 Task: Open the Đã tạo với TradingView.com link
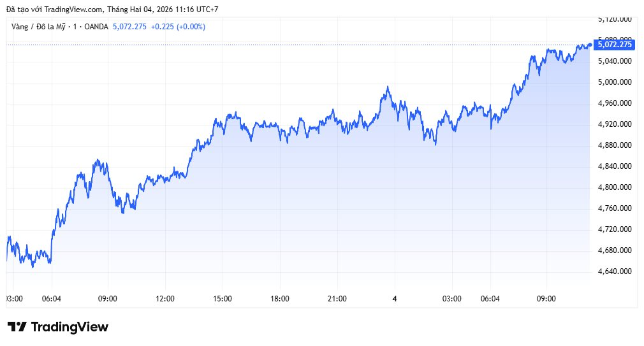(55, 9)
